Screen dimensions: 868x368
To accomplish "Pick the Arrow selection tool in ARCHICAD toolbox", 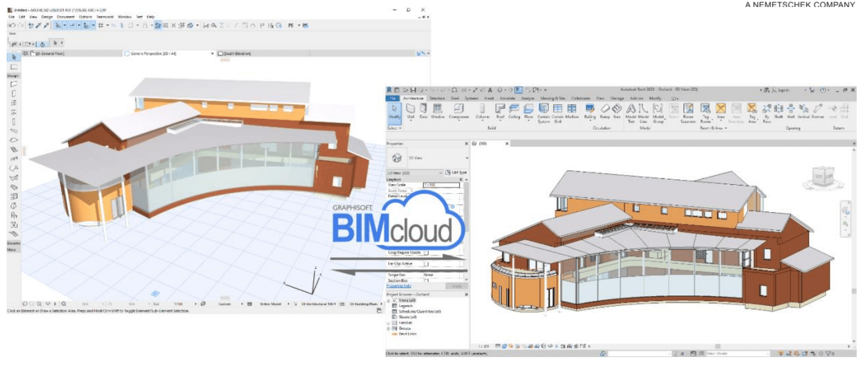I will [14, 57].
